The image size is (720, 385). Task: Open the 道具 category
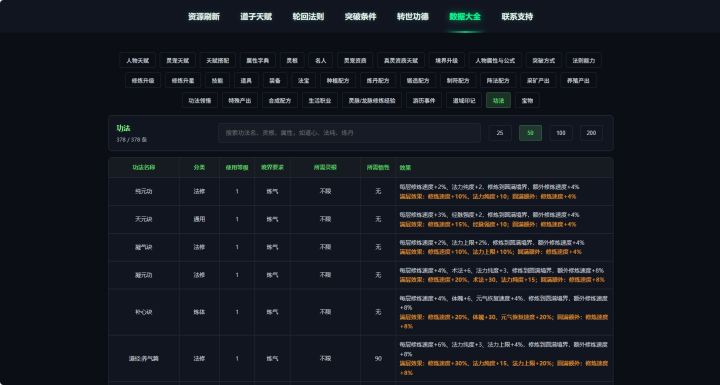coord(246,80)
